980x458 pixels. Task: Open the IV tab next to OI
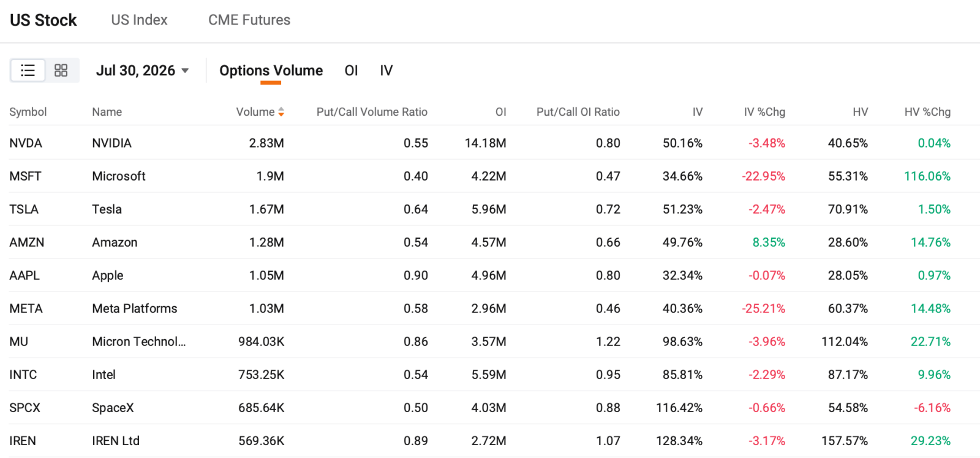(386, 70)
